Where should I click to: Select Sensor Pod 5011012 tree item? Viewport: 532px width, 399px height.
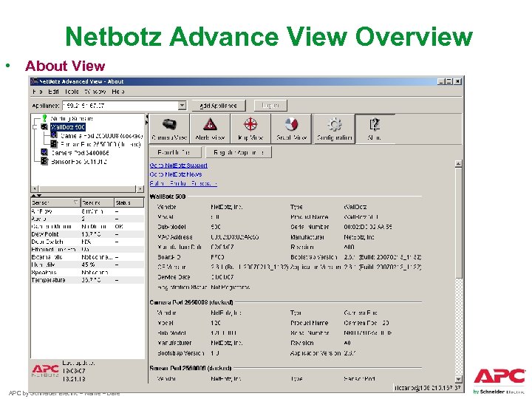point(79,162)
